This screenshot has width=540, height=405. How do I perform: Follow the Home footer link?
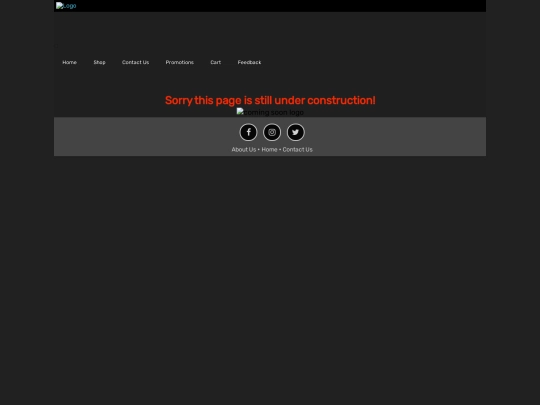click(269, 149)
